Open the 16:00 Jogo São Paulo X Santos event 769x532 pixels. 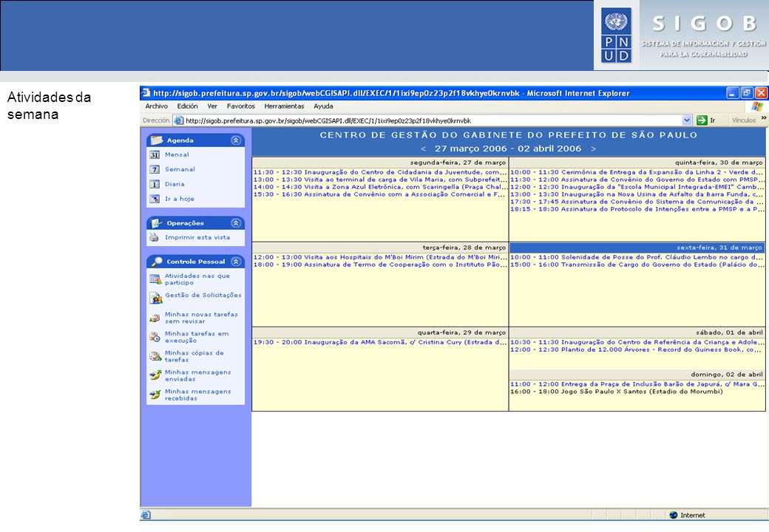[x=617, y=392]
